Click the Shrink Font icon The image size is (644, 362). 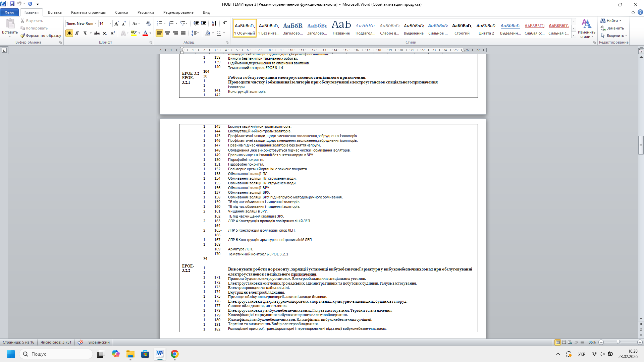tap(124, 23)
